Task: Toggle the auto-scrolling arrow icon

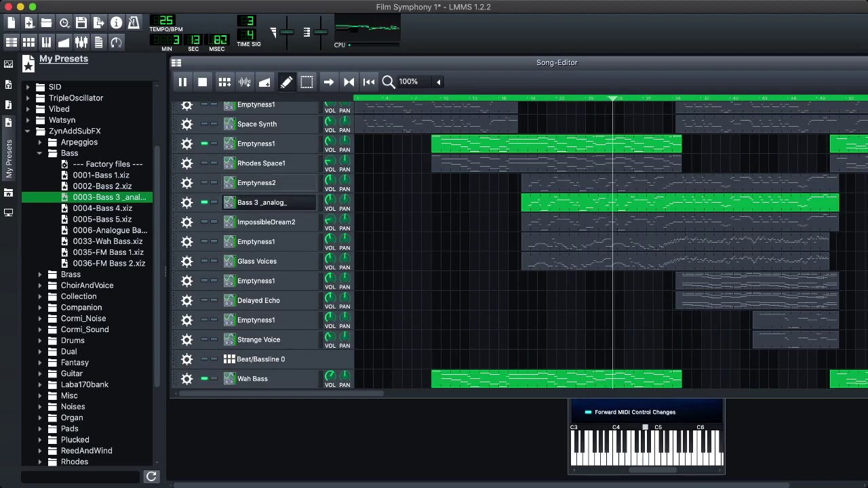Action: click(328, 82)
